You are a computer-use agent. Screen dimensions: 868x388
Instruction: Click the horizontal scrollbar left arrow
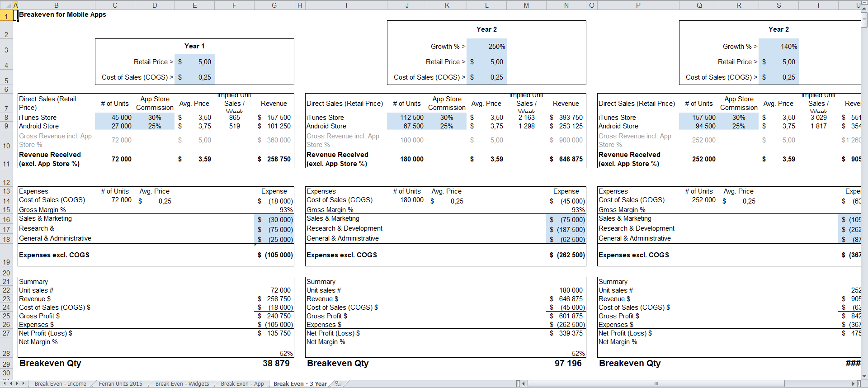[524, 383]
